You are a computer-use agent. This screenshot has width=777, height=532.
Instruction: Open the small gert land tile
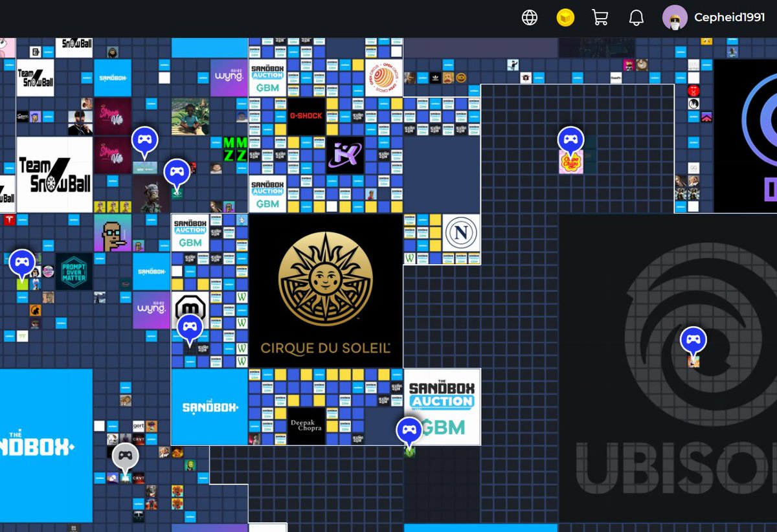tap(138, 426)
